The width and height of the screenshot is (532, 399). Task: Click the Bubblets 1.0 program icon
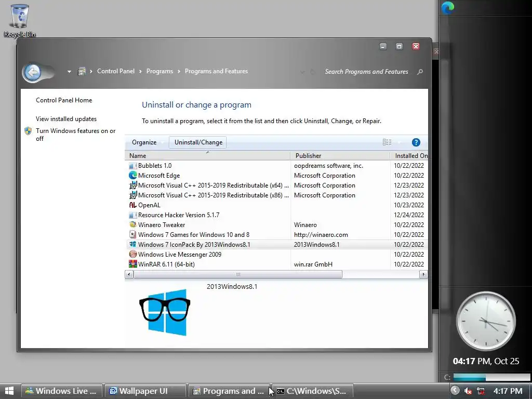[x=132, y=166]
